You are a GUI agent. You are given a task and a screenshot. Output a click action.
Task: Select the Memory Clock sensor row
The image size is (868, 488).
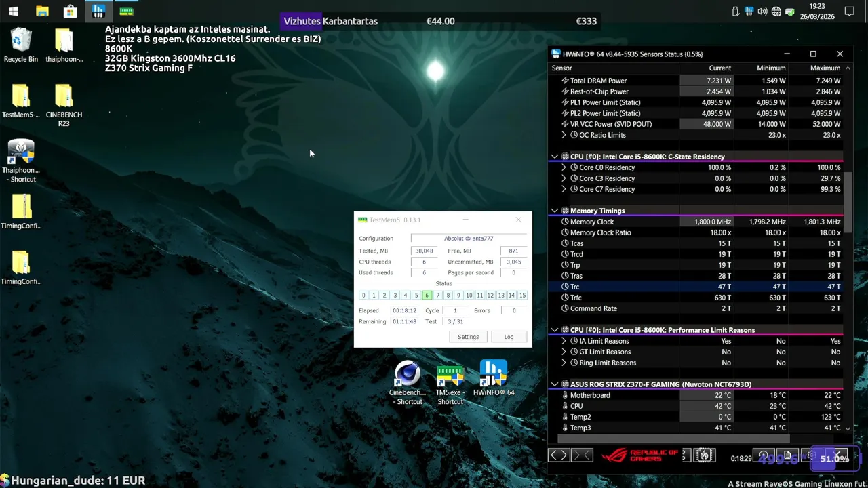[x=696, y=222]
